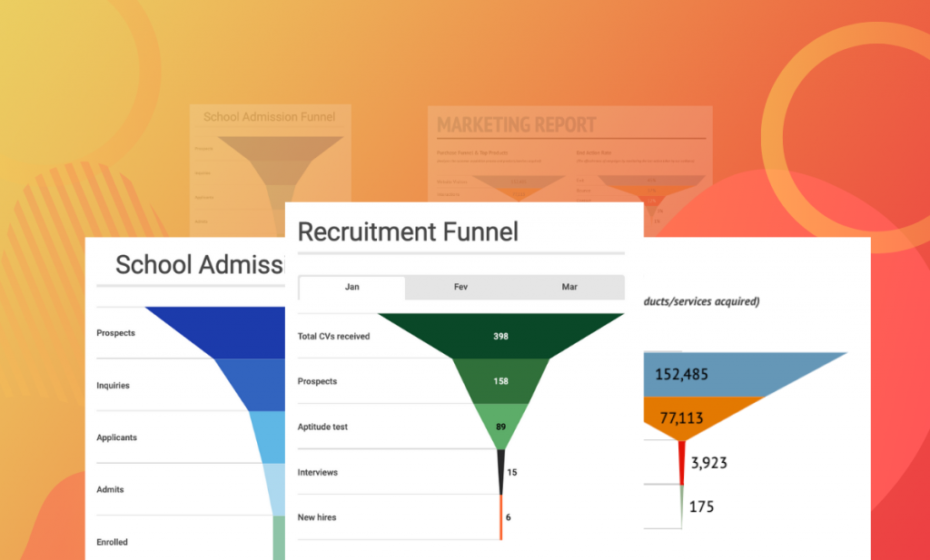The image size is (930, 560).
Task: Switch to the Mar tab
Action: coord(569,287)
